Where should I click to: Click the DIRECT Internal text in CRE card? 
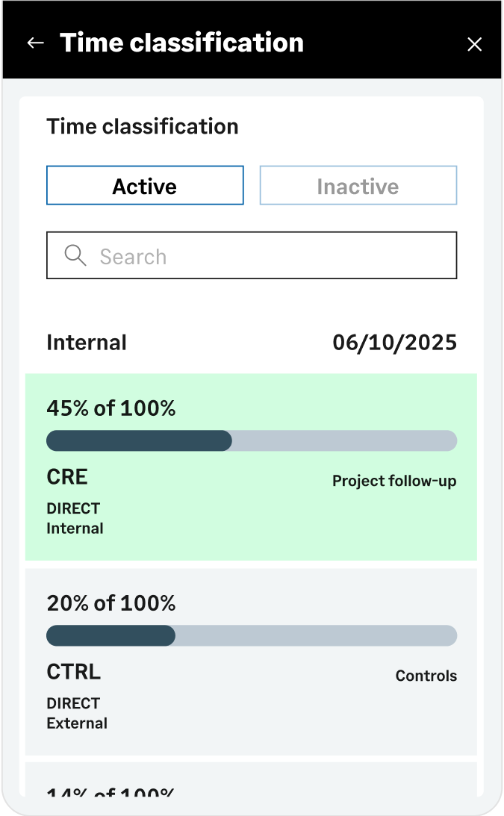pos(75,518)
